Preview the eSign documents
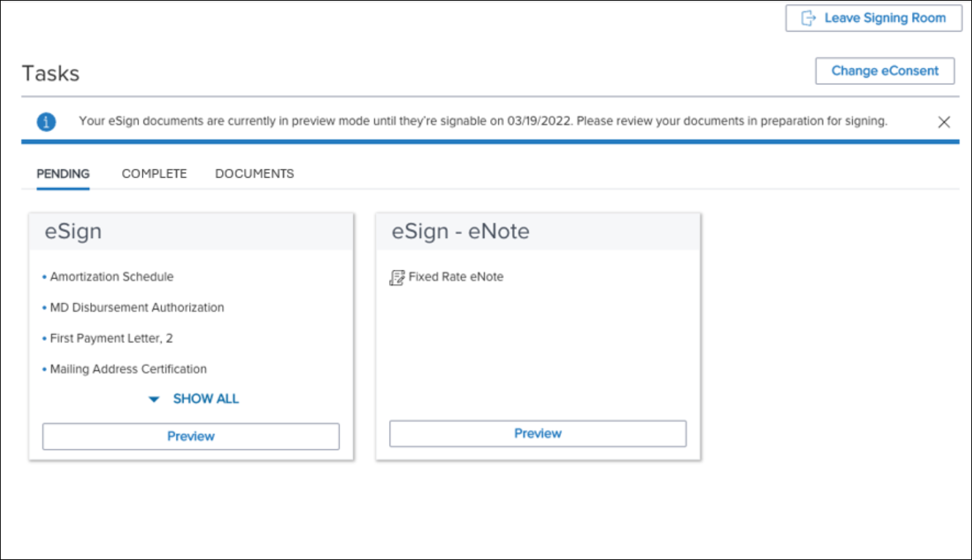 (190, 436)
